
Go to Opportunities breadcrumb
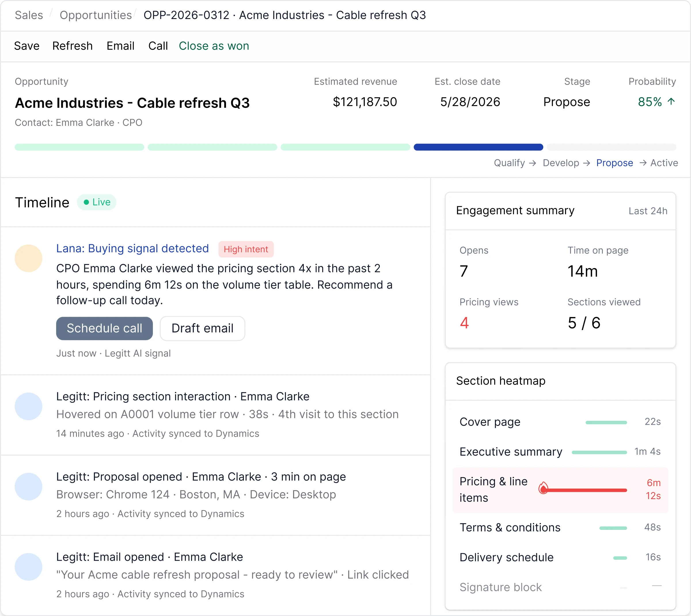(x=95, y=15)
